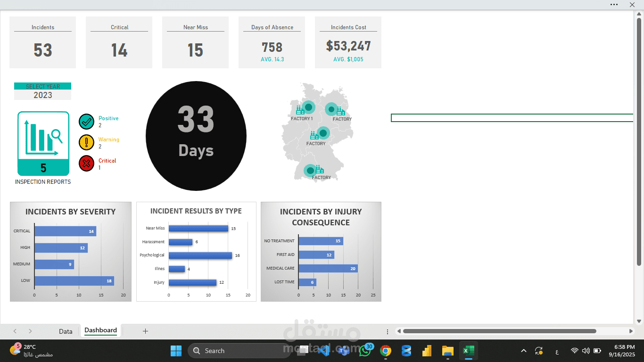Open the weather widget showing 28°C
The width and height of the screenshot is (644, 362).
pyautogui.click(x=31, y=350)
